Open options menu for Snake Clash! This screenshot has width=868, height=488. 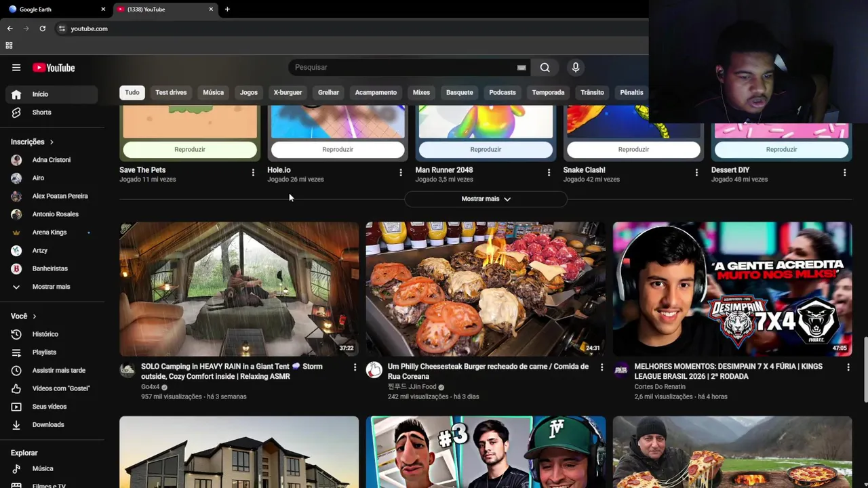click(696, 173)
